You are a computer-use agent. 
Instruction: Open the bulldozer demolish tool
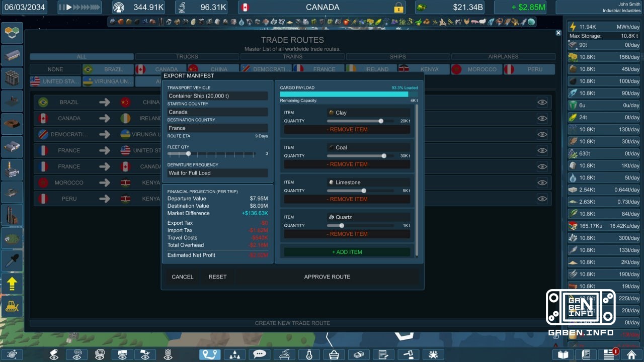pos(12,306)
